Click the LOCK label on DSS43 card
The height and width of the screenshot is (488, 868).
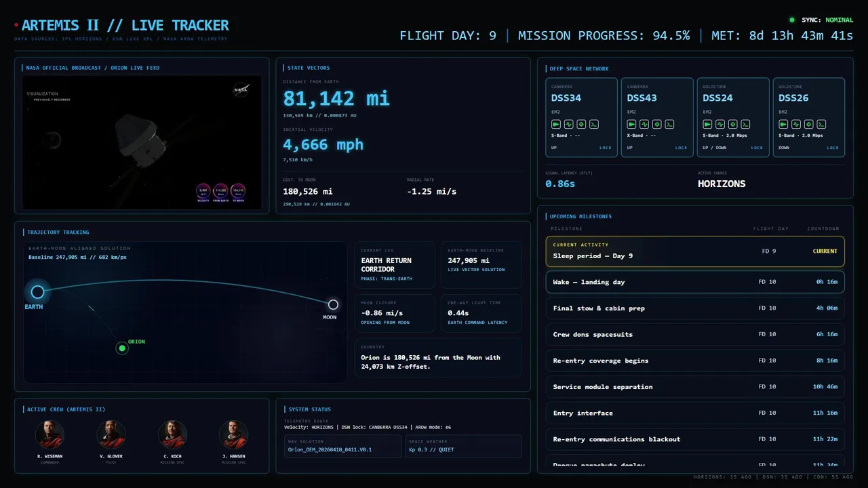[x=681, y=148]
